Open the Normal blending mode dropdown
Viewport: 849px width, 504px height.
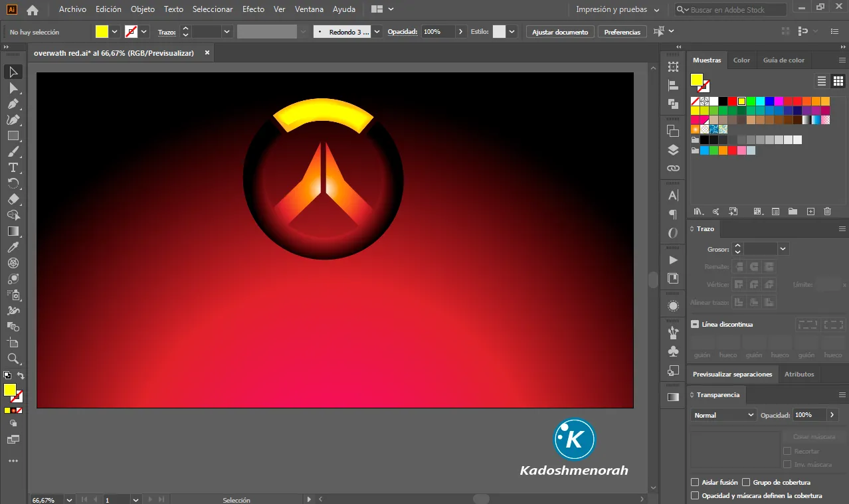723,415
